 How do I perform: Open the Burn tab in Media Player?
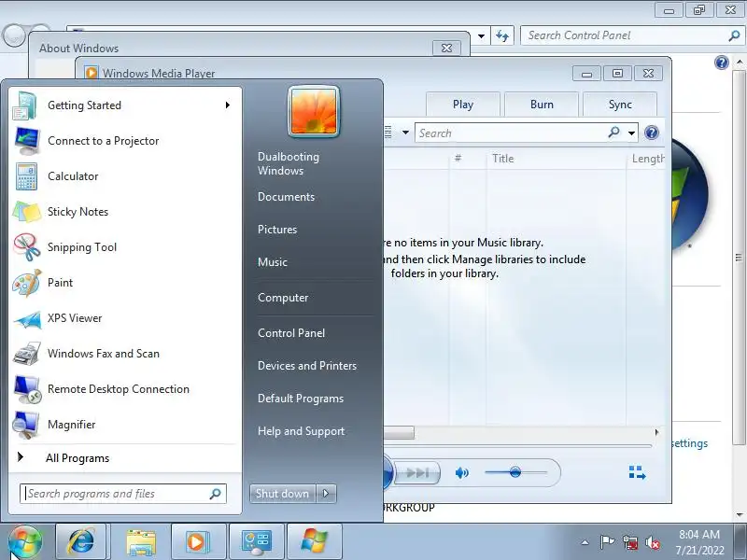tap(542, 105)
